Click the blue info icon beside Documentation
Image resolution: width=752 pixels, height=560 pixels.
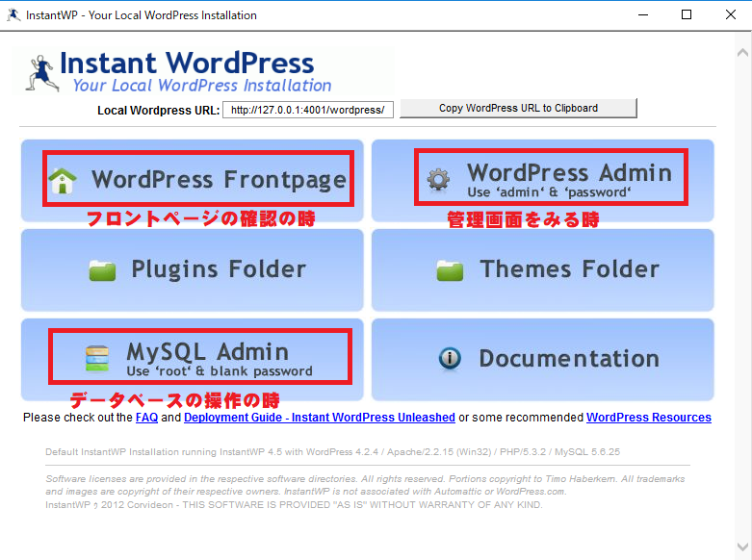(x=450, y=359)
